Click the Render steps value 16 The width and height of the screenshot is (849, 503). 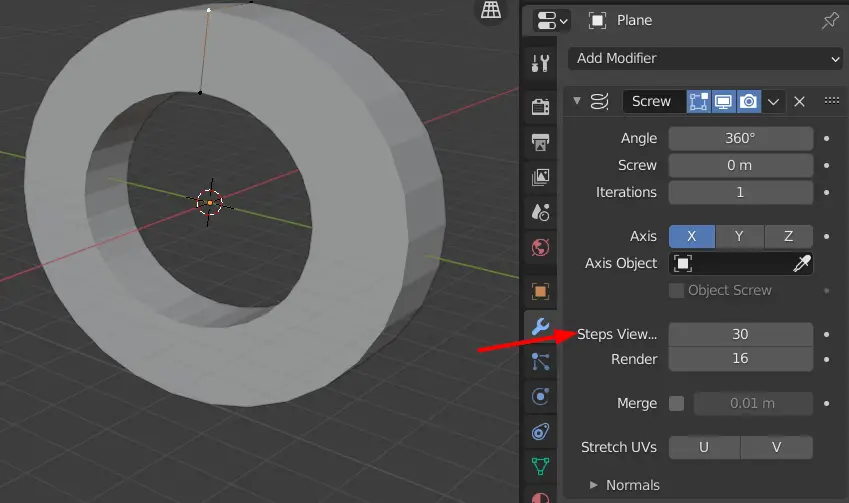740,359
